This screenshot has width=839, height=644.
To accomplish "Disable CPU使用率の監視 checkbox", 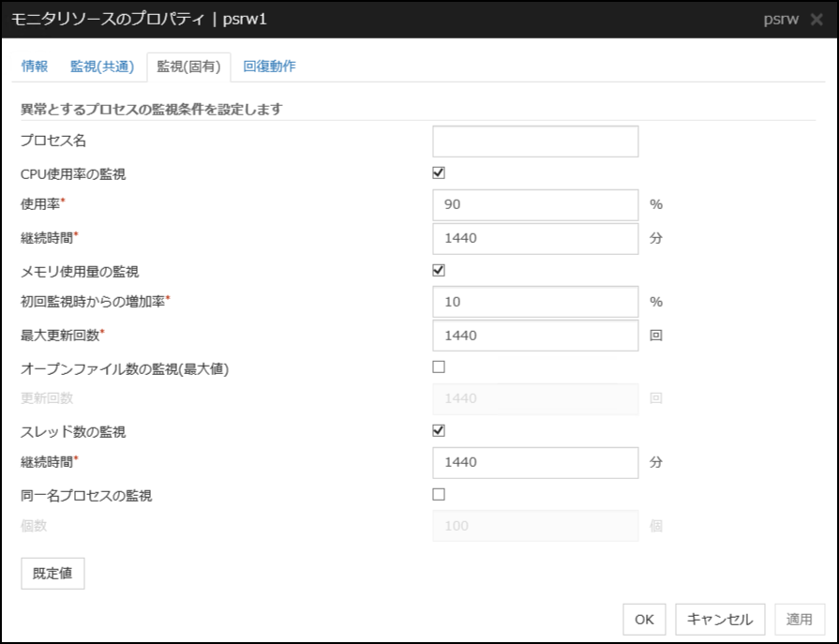I will coord(439,172).
